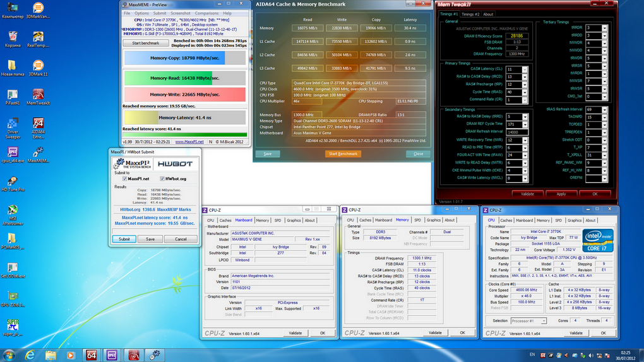Image resolution: width=644 pixels, height=362 pixels.
Task: Open the tRRDR tertiary timing dropdown
Action: pyautogui.click(x=604, y=28)
